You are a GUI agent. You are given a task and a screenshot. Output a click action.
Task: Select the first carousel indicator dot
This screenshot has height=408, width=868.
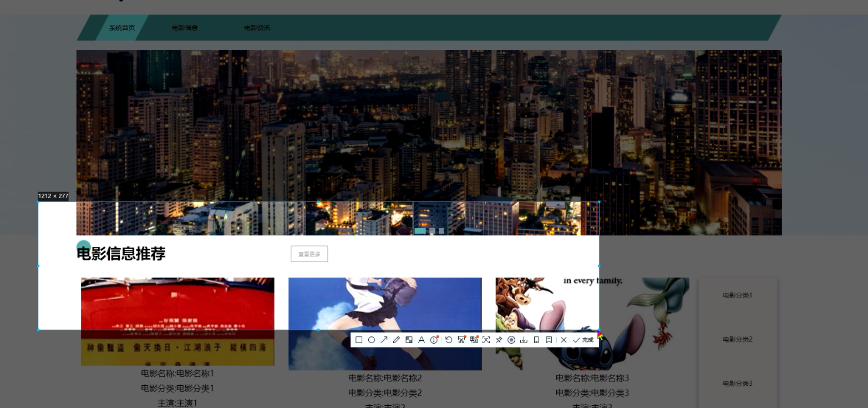point(420,231)
